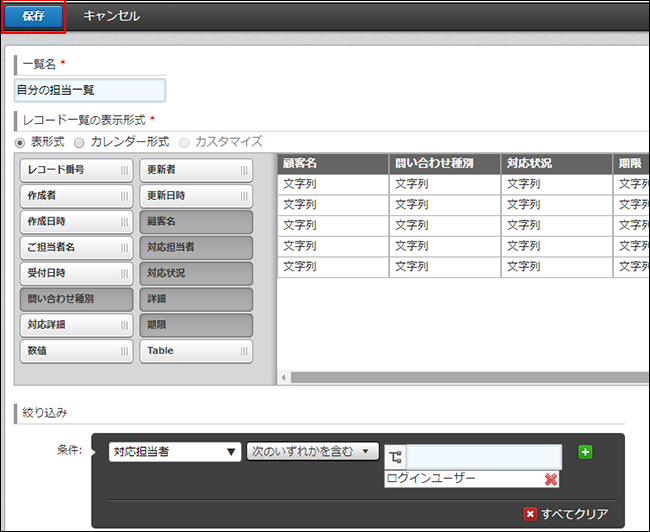The height and width of the screenshot is (532, 650).
Task: Click the green plus add-condition icon
Action: [586, 452]
